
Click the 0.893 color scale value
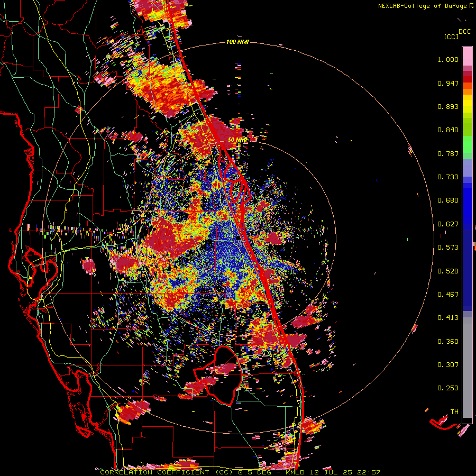click(448, 106)
